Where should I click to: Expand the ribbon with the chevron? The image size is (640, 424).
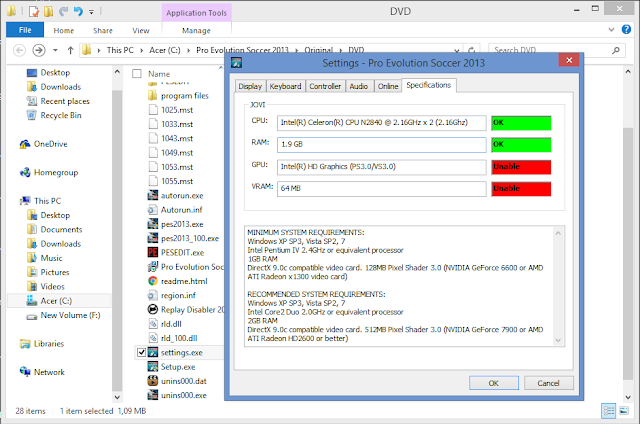point(611,29)
